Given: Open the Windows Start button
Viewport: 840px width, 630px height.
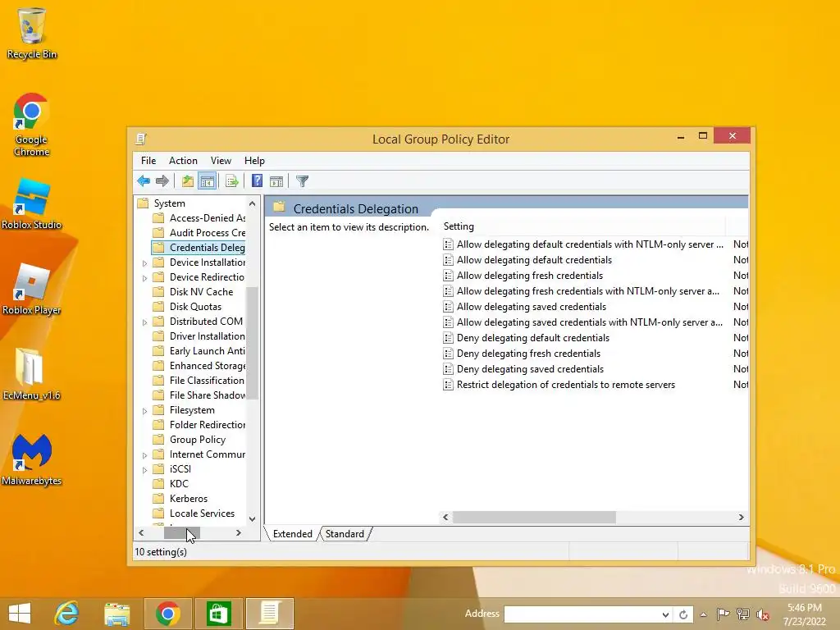Looking at the screenshot, I should point(20,614).
